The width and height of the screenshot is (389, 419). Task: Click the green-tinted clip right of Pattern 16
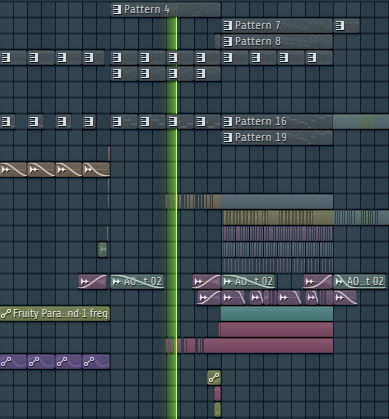[361, 122]
